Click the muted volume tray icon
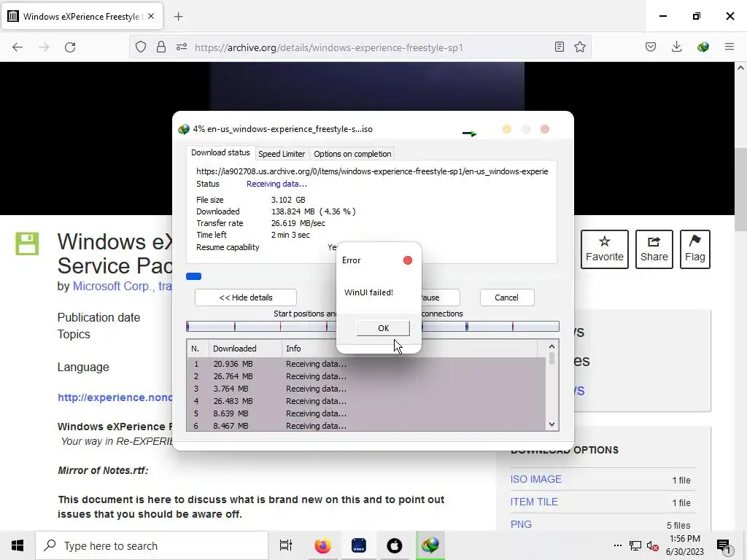This screenshot has width=747, height=560. point(653,545)
